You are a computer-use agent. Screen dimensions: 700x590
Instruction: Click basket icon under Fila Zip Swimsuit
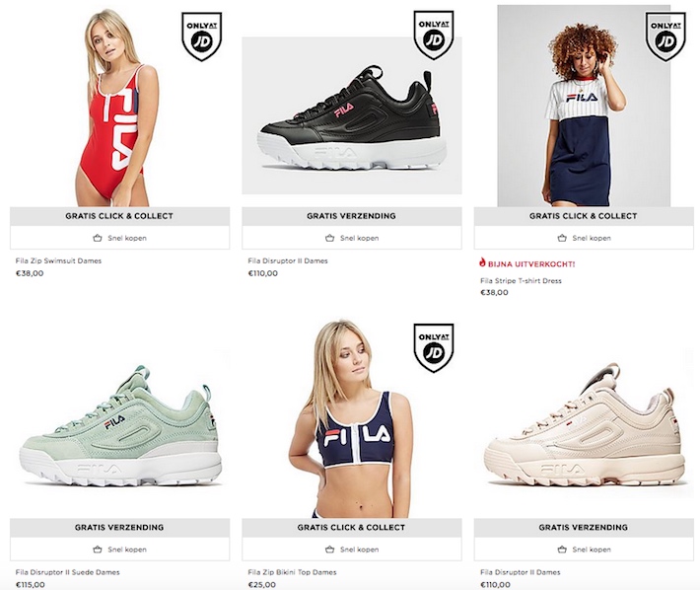[98, 238]
